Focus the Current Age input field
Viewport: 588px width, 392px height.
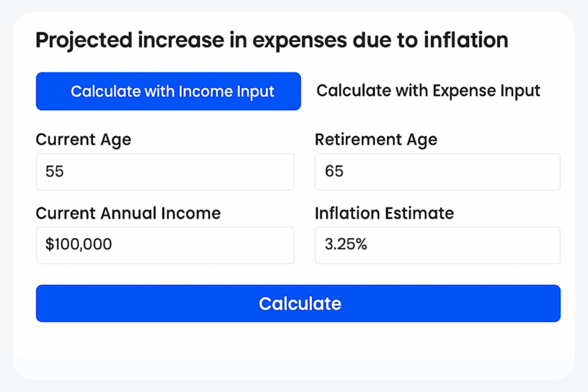[x=165, y=172]
